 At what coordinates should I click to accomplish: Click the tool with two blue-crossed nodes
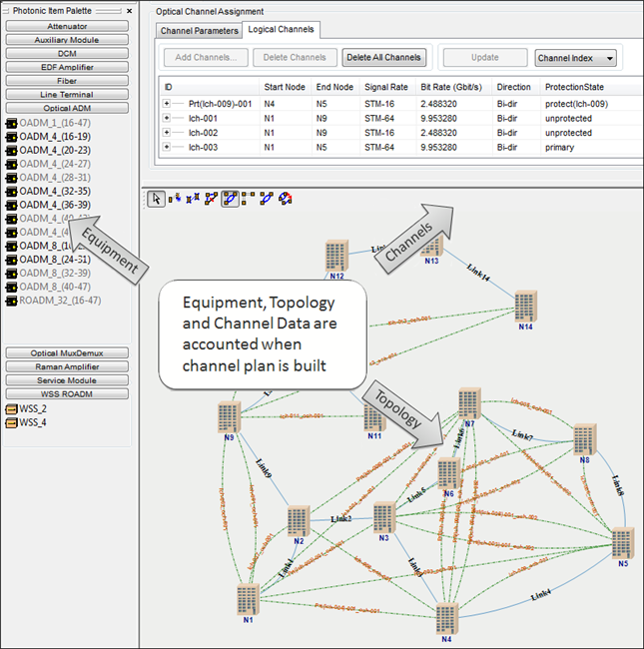coord(193,199)
